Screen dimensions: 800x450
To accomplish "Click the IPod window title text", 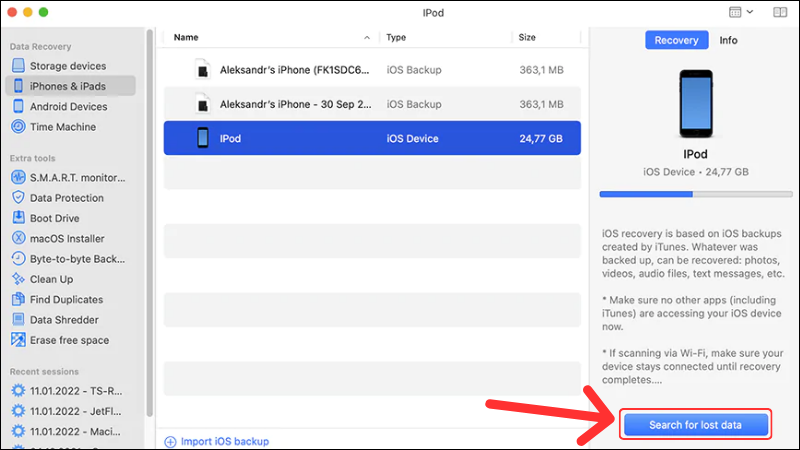I will pyautogui.click(x=433, y=13).
